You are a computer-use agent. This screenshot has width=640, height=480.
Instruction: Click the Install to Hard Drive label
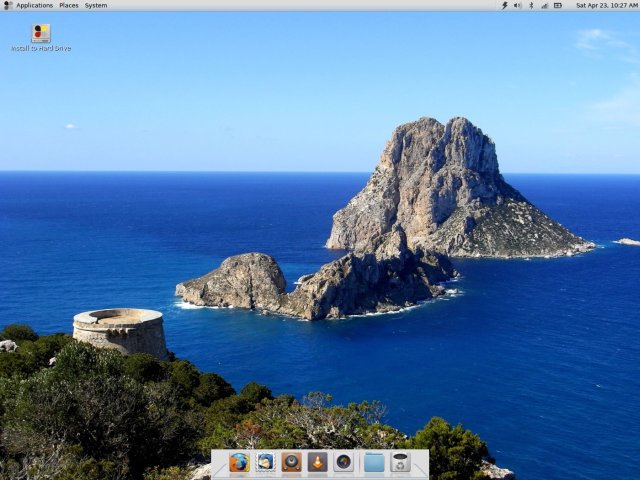pyautogui.click(x=41, y=48)
